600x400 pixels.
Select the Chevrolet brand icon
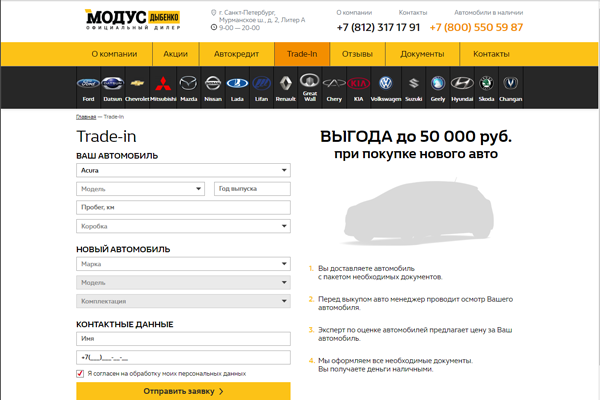[x=138, y=86]
